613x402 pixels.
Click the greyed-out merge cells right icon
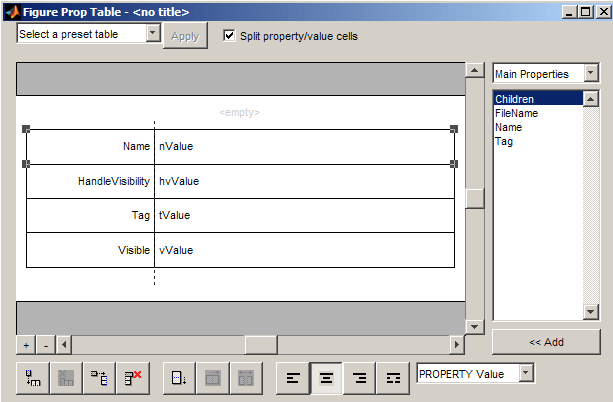click(x=213, y=378)
